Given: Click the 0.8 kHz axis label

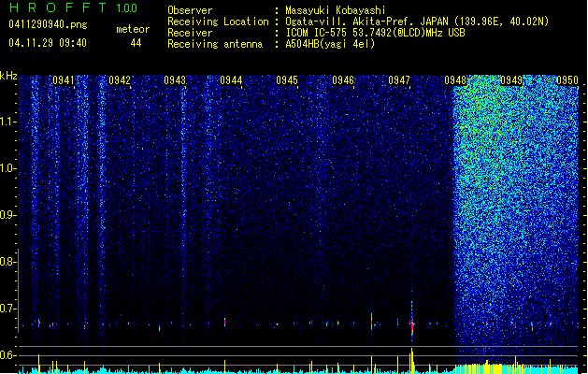Looking at the screenshot, I should [7, 262].
